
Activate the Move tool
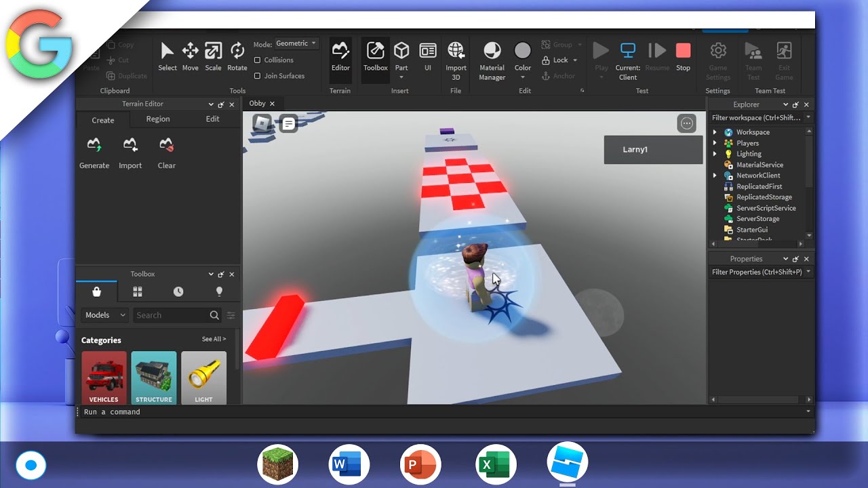[x=191, y=56]
